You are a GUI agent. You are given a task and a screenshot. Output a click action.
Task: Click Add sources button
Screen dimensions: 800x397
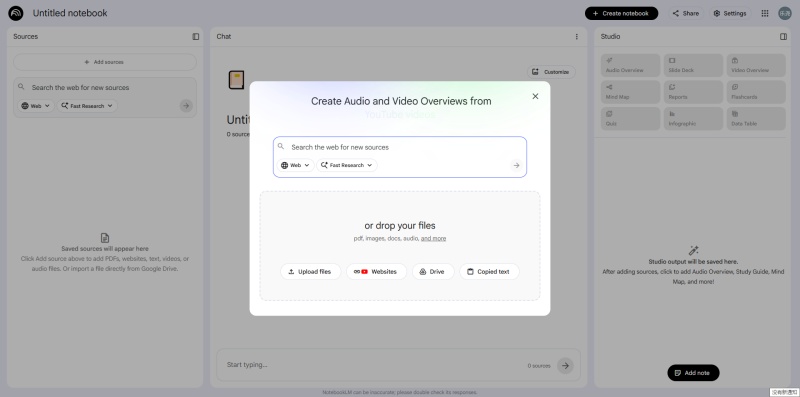tap(105, 62)
